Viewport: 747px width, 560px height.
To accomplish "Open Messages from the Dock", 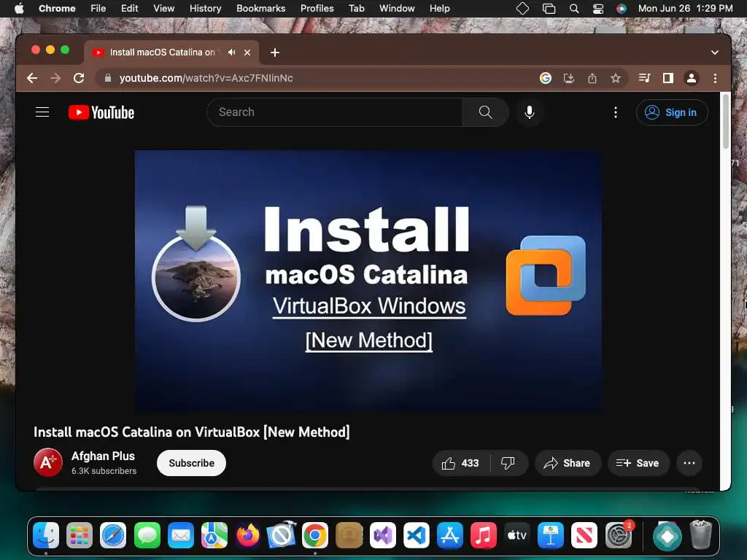I will (147, 536).
